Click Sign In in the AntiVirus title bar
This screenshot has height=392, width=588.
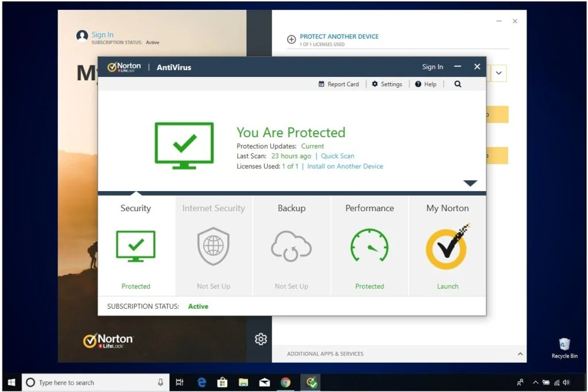click(x=432, y=67)
